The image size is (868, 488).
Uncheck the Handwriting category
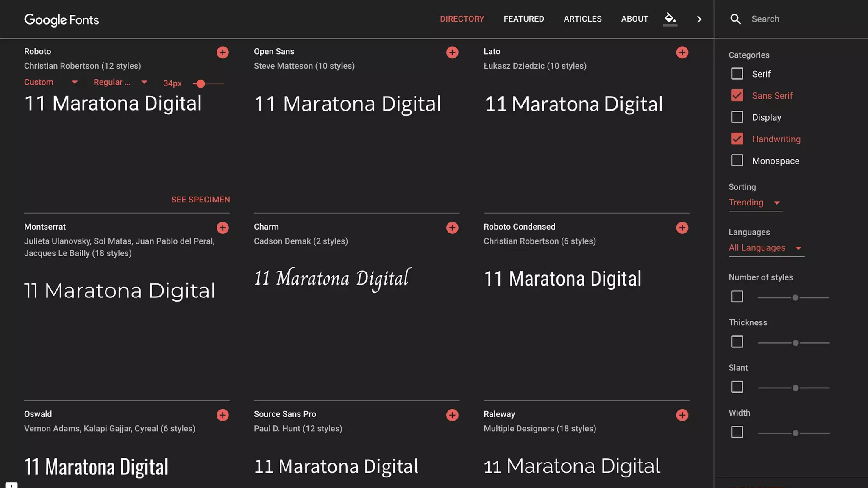point(737,139)
